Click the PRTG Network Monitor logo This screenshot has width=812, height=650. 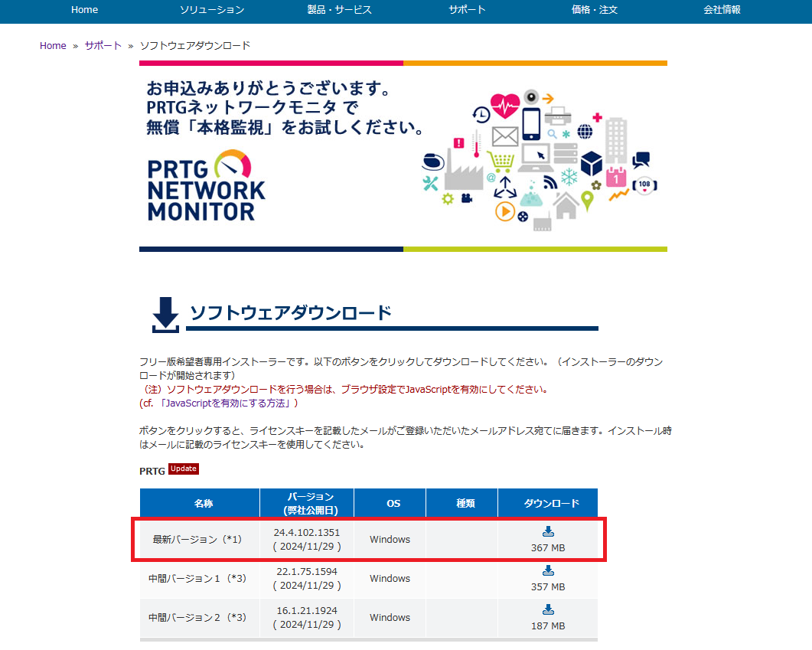[x=206, y=185]
